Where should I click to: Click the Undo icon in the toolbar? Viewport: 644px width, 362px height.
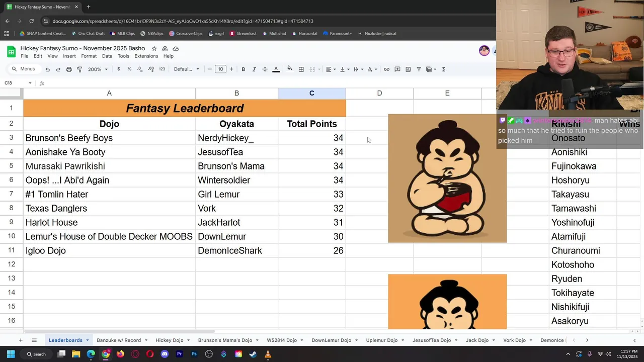pos(47,69)
